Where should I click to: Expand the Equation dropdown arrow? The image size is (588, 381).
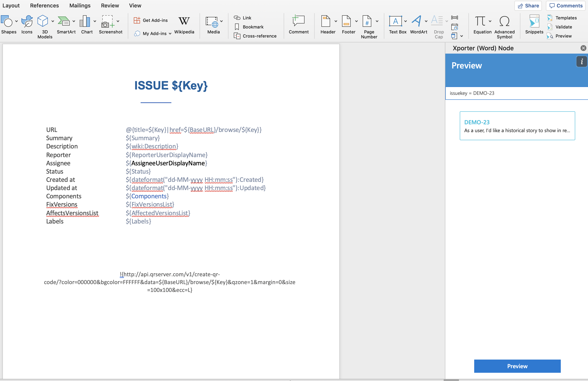[490, 21]
